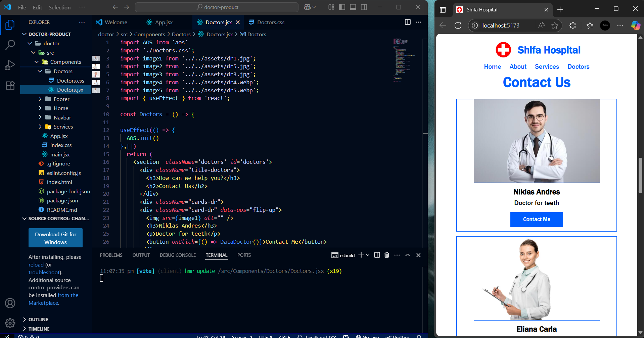
Task: Open the Search view in activity bar
Action: coord(10,45)
